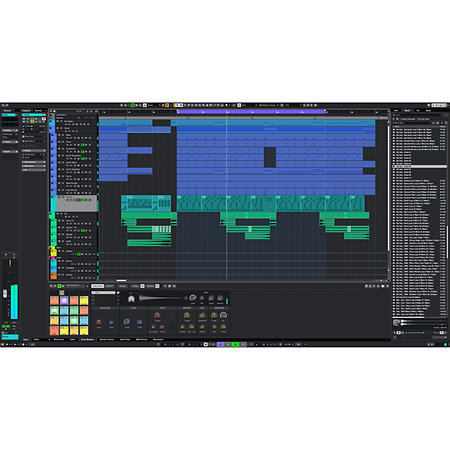Solo the Piano track
450x450 pixels.
63,142
